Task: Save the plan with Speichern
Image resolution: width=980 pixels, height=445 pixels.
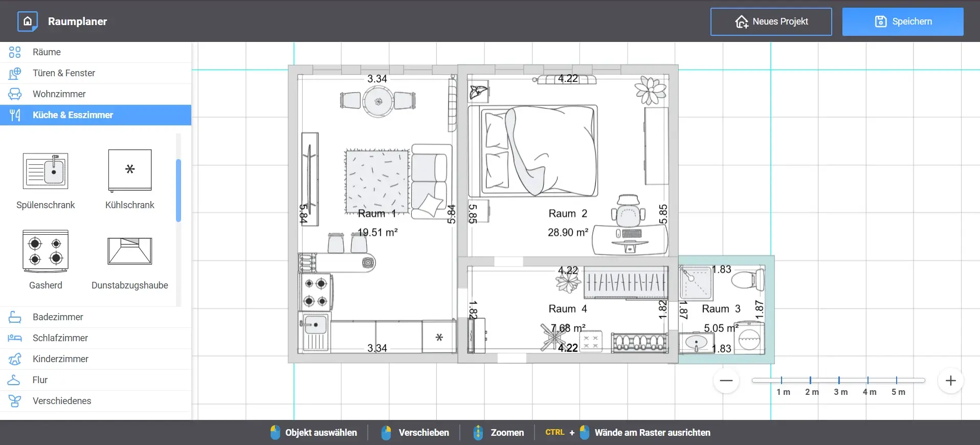Action: tap(903, 21)
